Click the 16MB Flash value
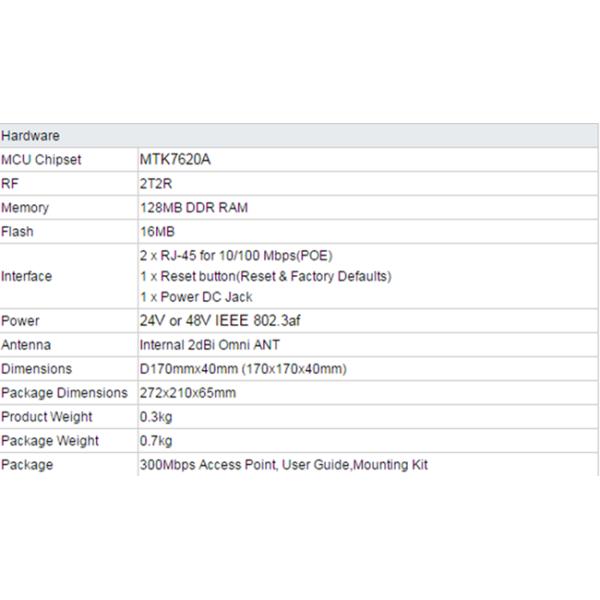Image resolution: width=600 pixels, height=600 pixels. pos(156,232)
